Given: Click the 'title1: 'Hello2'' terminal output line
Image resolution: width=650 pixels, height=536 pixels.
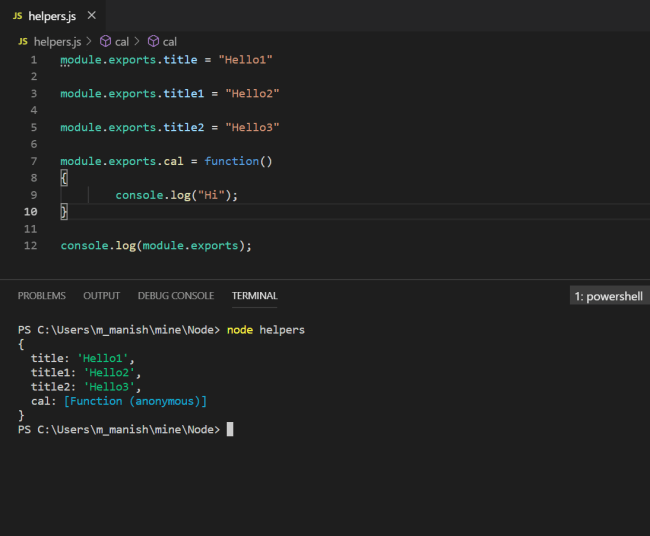Looking at the screenshot, I should (x=86, y=373).
